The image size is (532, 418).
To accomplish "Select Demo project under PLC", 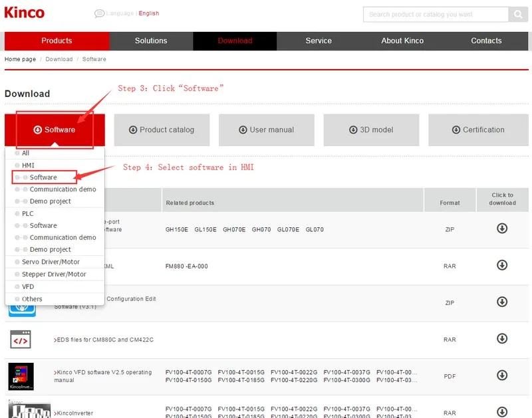I will [51, 249].
